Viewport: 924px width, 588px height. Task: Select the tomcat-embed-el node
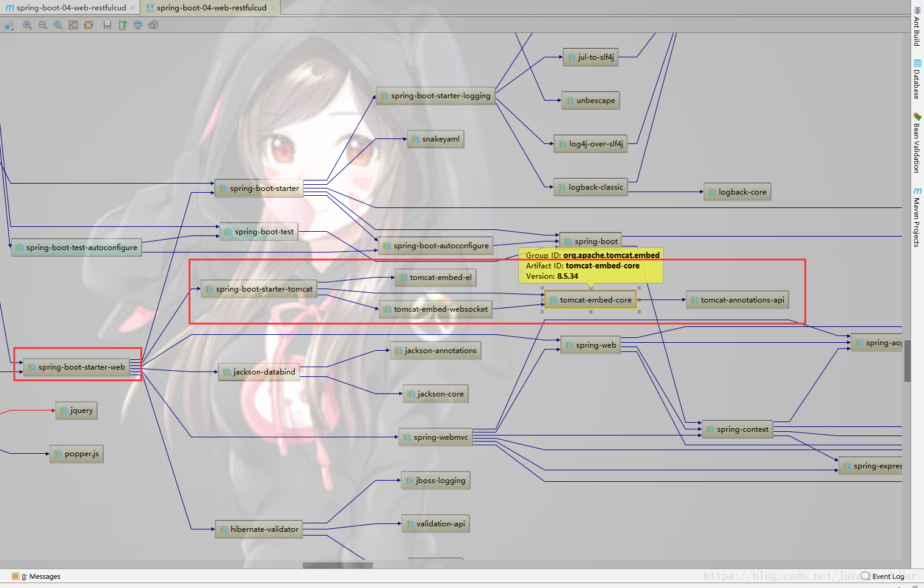(435, 278)
